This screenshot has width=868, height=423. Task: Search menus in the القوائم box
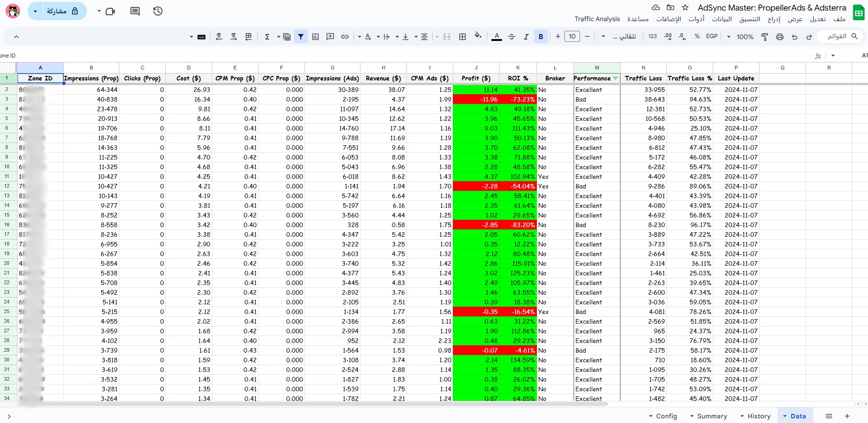840,36
